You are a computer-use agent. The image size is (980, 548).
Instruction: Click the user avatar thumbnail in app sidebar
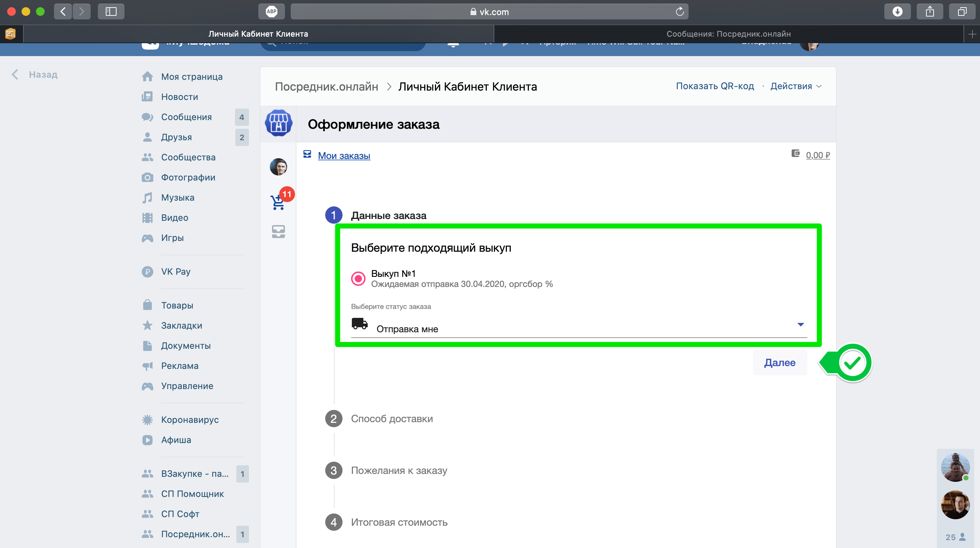click(278, 167)
